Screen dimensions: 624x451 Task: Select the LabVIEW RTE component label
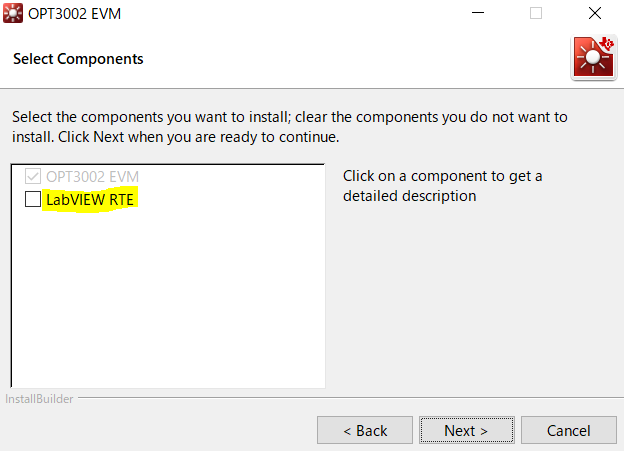pos(90,199)
